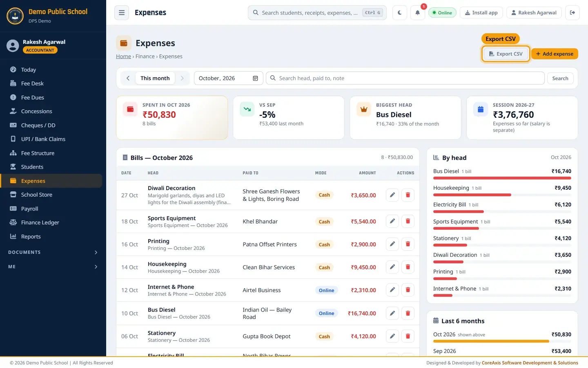Screen dimensions: 588x368
Task: Click the logout icon in header
Action: coord(572,13)
